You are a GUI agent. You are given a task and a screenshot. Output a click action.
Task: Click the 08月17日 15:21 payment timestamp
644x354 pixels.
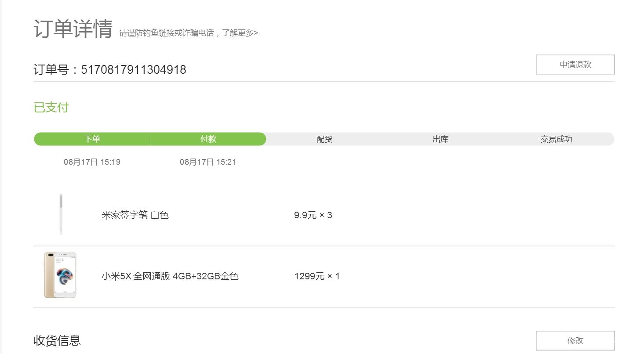click(208, 162)
